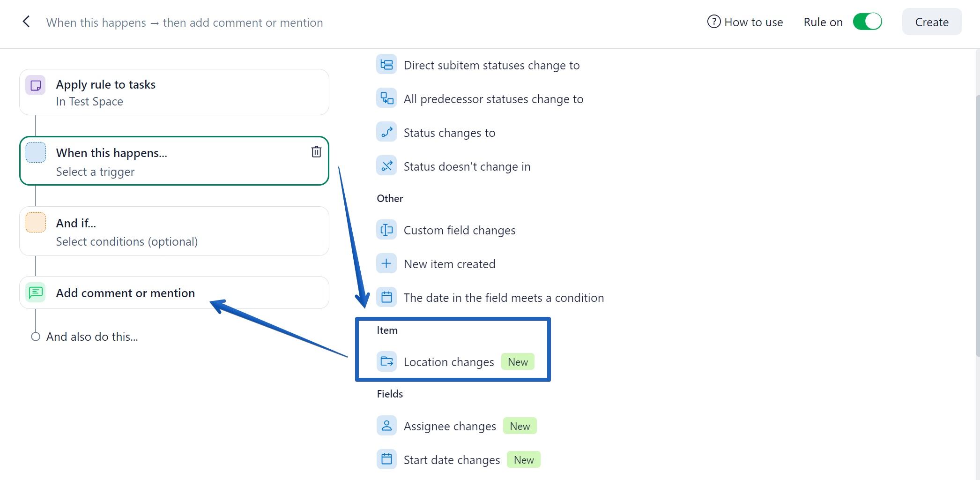Click the New item created plus icon
Screen dimensions: 980x480
coord(386,264)
